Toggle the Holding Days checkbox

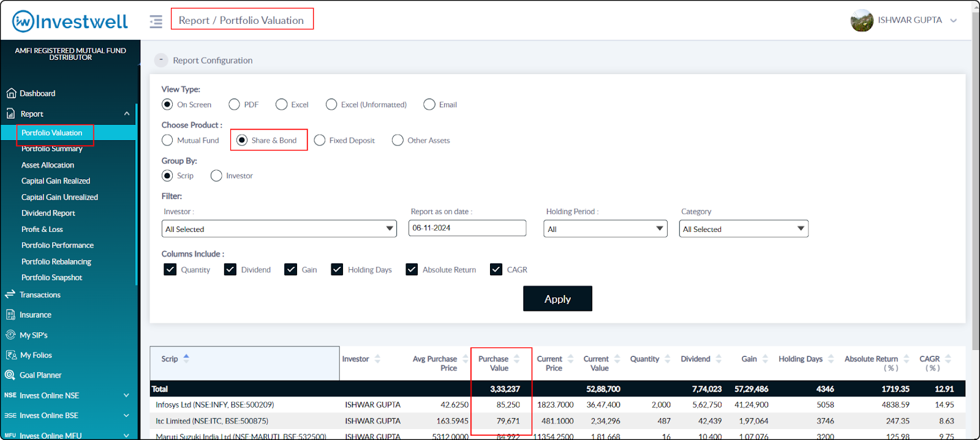pyautogui.click(x=337, y=269)
